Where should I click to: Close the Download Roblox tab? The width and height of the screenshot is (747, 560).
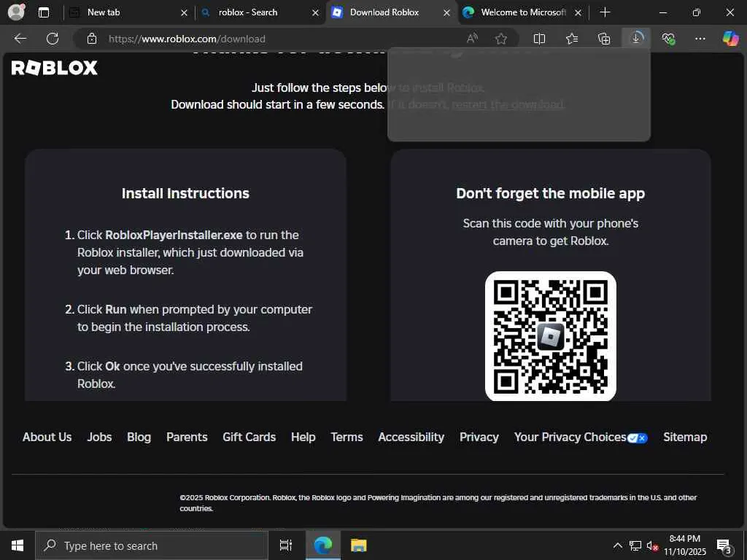(x=446, y=13)
